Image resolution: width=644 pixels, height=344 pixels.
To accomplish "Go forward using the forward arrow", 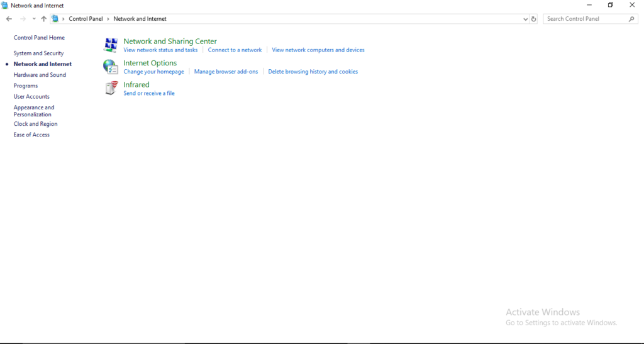I will click(x=23, y=19).
